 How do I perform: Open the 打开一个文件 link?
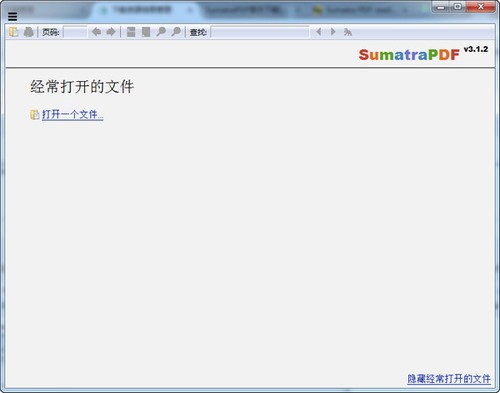[x=73, y=115]
